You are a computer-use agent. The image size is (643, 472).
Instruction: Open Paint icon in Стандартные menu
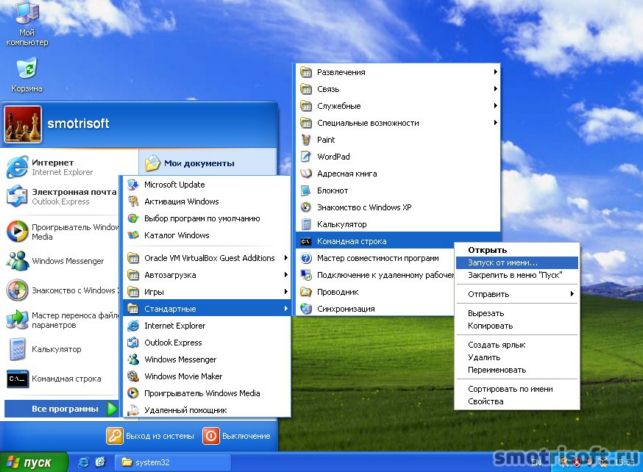[306, 140]
